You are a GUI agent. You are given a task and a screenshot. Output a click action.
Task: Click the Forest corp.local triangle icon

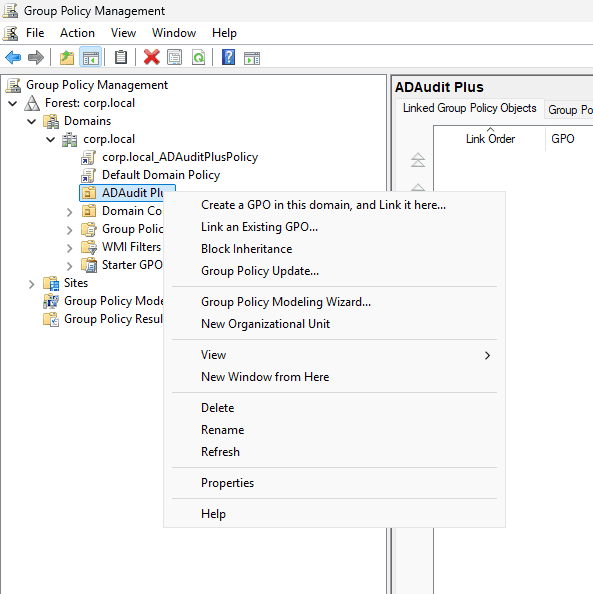tap(32, 103)
